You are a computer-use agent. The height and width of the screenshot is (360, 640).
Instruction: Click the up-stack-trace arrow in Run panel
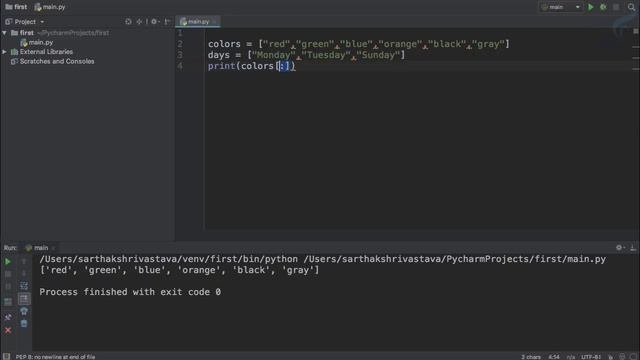24,261
